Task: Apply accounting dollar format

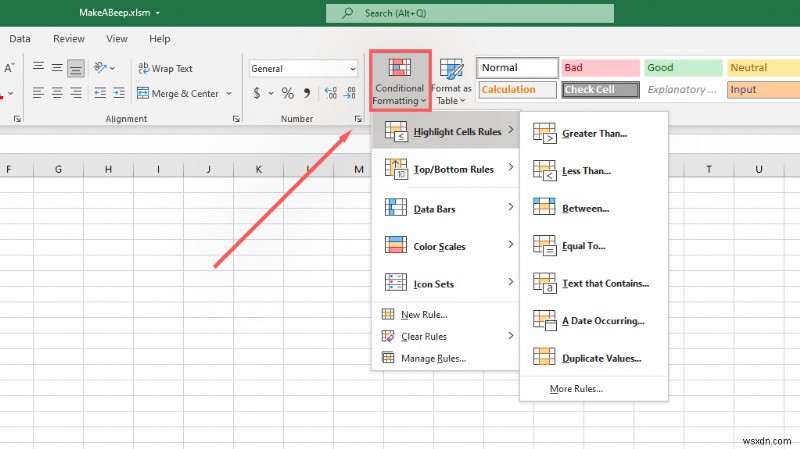Action: click(x=257, y=93)
